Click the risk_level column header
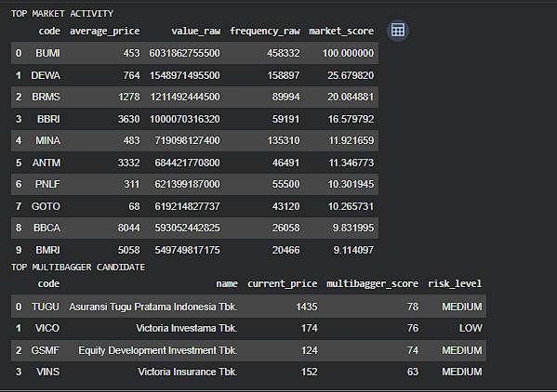Viewport: 557px width, 392px height. coord(455,284)
